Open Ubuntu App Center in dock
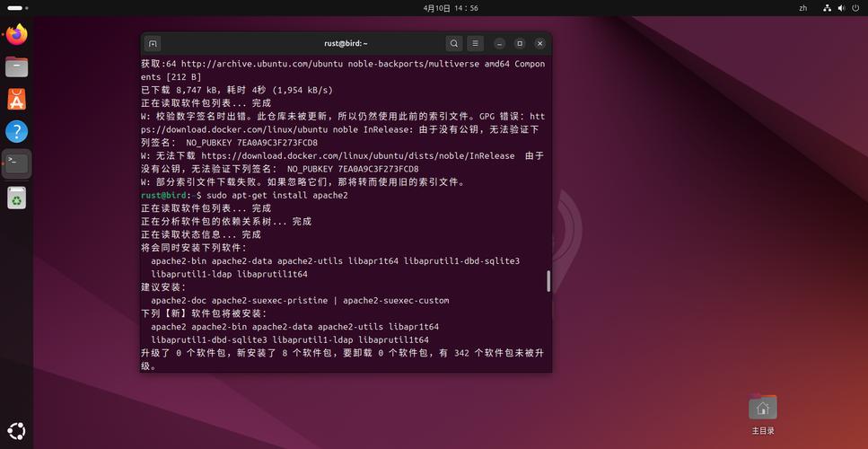868x449 pixels. pyautogui.click(x=16, y=99)
